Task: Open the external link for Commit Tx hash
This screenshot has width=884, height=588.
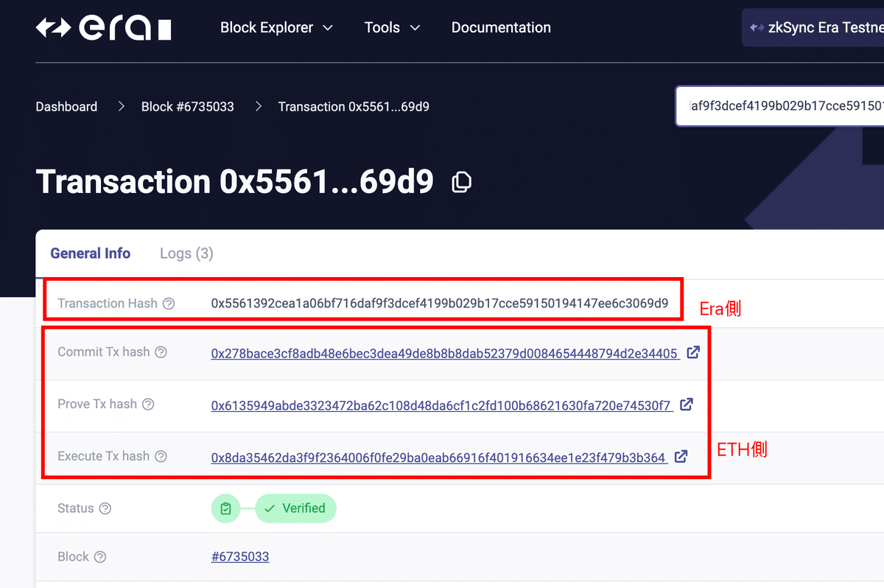Action: [x=693, y=352]
